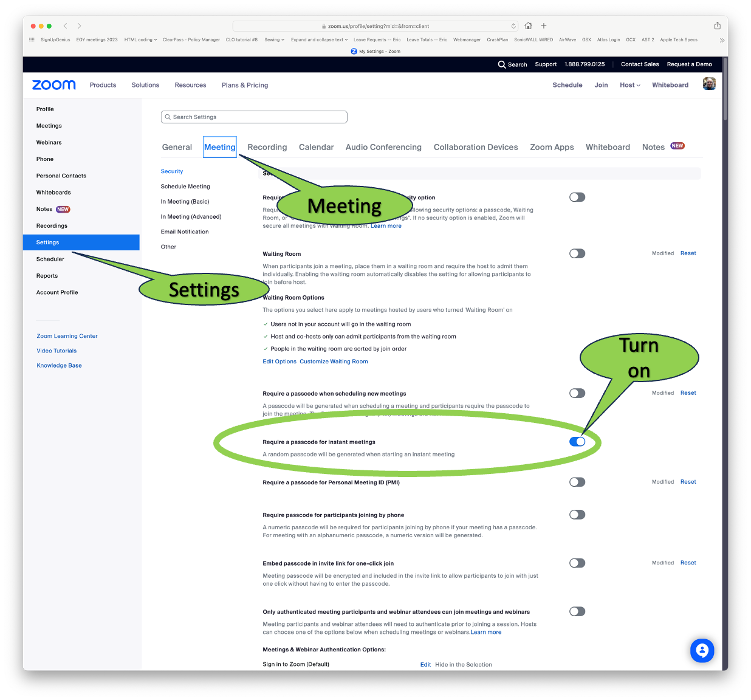This screenshot has width=751, height=700.
Task: Open Account Profile in the sidebar
Action: click(57, 293)
